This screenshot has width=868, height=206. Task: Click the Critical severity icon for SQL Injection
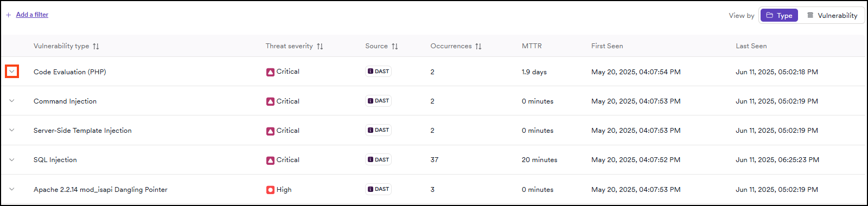(x=270, y=160)
